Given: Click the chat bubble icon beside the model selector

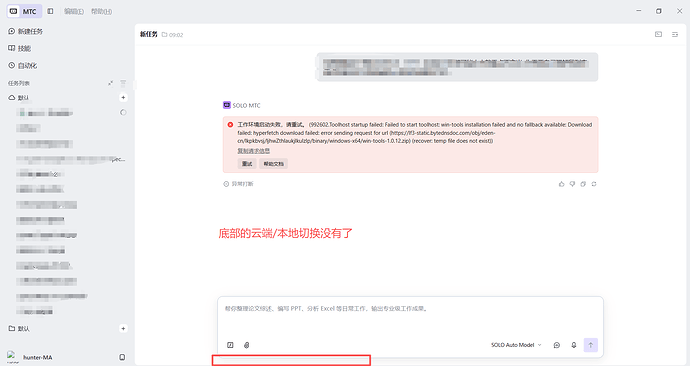Looking at the screenshot, I should point(557,345).
